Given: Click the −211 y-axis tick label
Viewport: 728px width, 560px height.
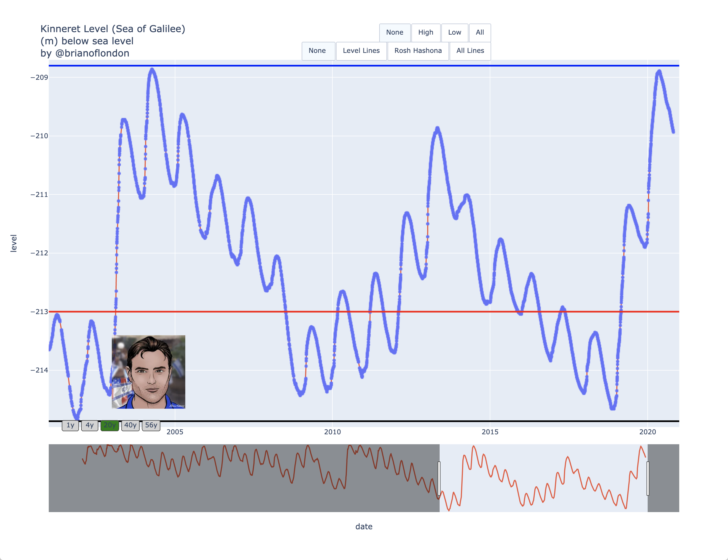Looking at the screenshot, I should click(39, 195).
